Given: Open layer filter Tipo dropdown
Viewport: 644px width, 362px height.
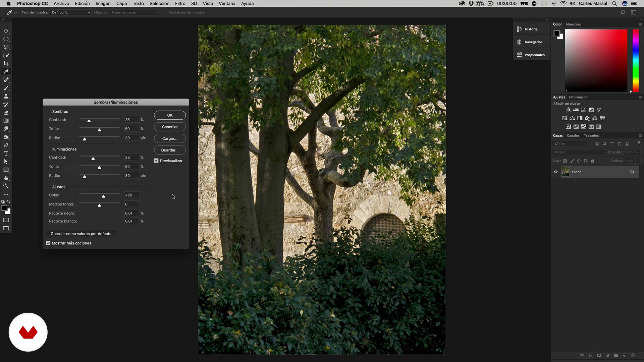Looking at the screenshot, I should tap(570, 144).
